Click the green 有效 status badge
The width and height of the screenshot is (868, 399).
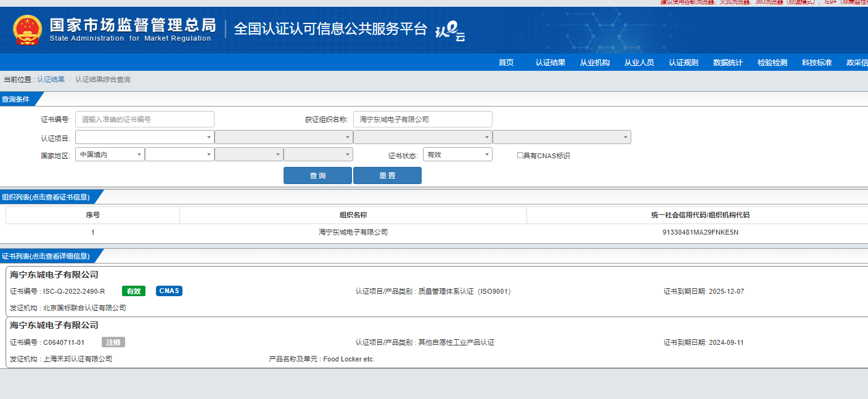pyautogui.click(x=134, y=291)
